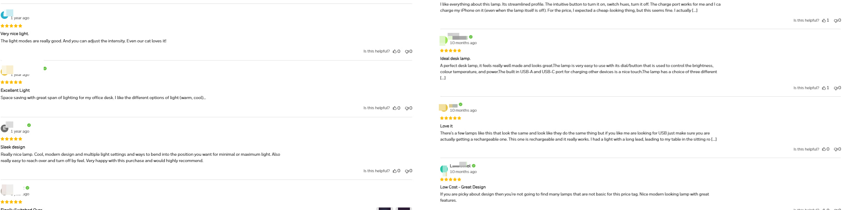Open the "Low Cost - Great Design" review title

click(x=463, y=187)
